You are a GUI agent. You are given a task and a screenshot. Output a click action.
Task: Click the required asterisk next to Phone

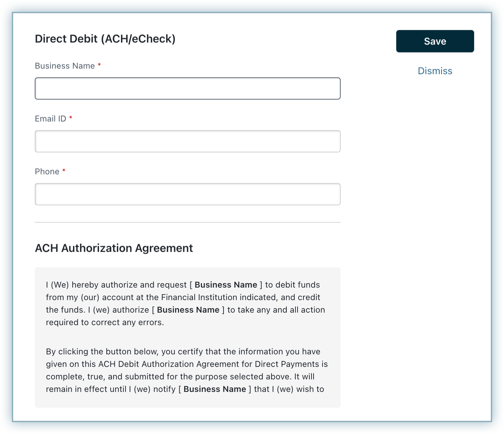coord(64,171)
